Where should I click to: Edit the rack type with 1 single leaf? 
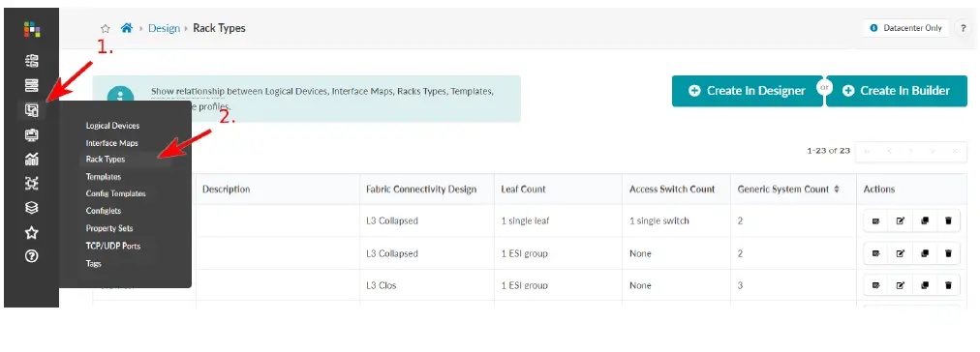901,220
